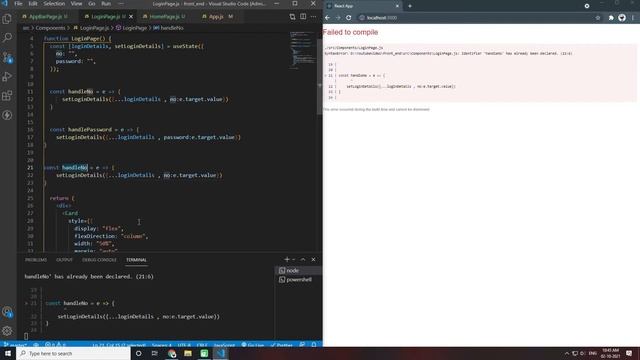Open Task View on the taskbar
This screenshot has width=640, height=360.
point(155,353)
